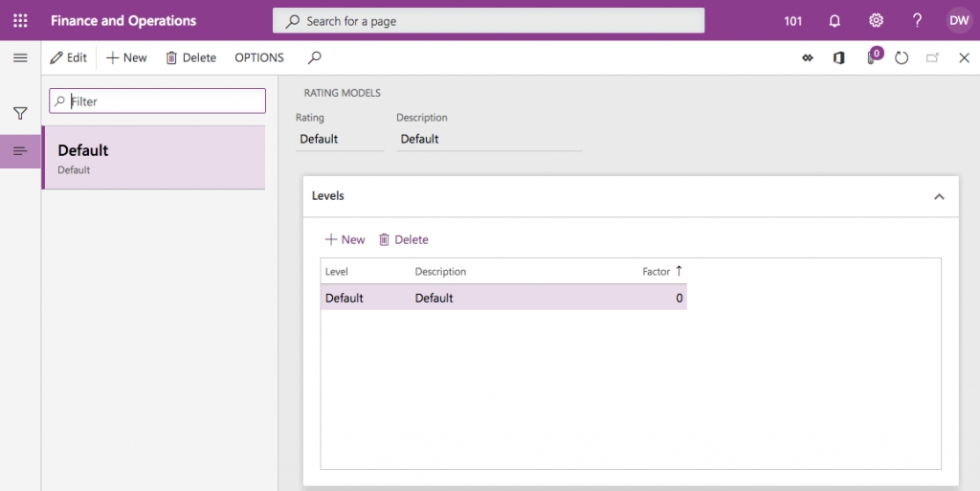
Task: Open the settings gear
Action: coord(877,21)
